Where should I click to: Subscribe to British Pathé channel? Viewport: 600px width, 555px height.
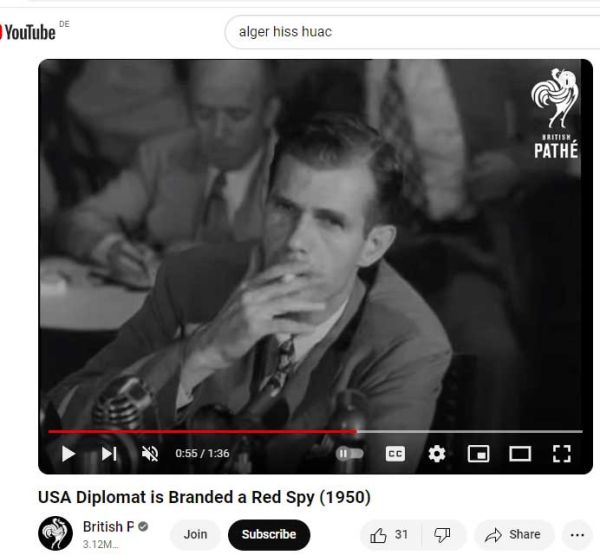[x=269, y=535]
